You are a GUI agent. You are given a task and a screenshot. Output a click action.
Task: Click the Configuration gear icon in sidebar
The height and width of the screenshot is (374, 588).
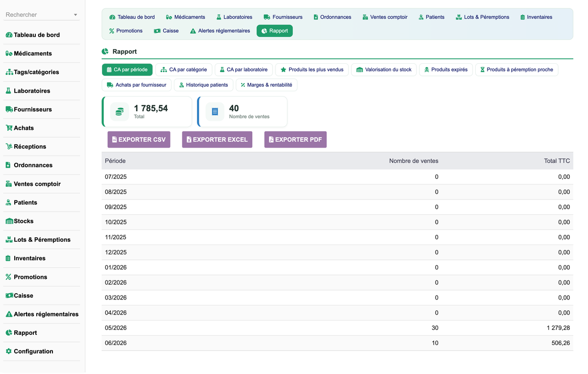coord(8,352)
